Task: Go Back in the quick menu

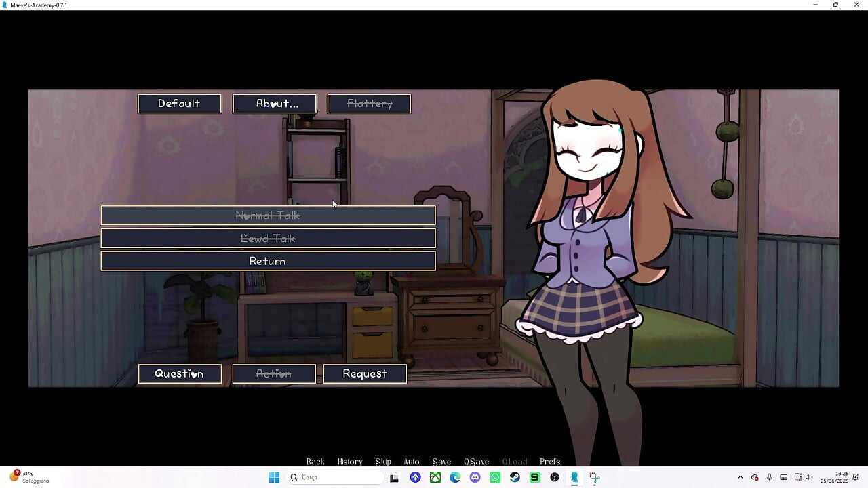Action: click(x=315, y=462)
